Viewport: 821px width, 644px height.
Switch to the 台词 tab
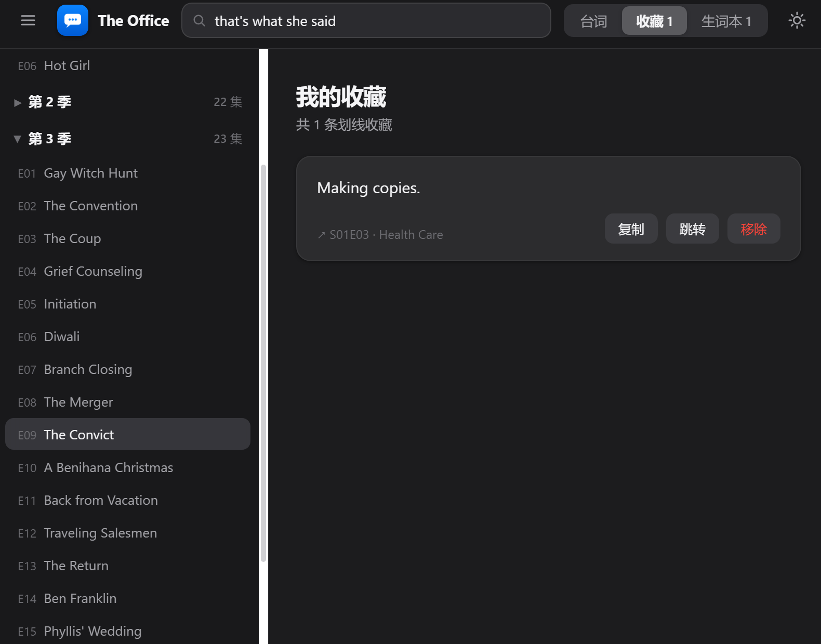[593, 21]
